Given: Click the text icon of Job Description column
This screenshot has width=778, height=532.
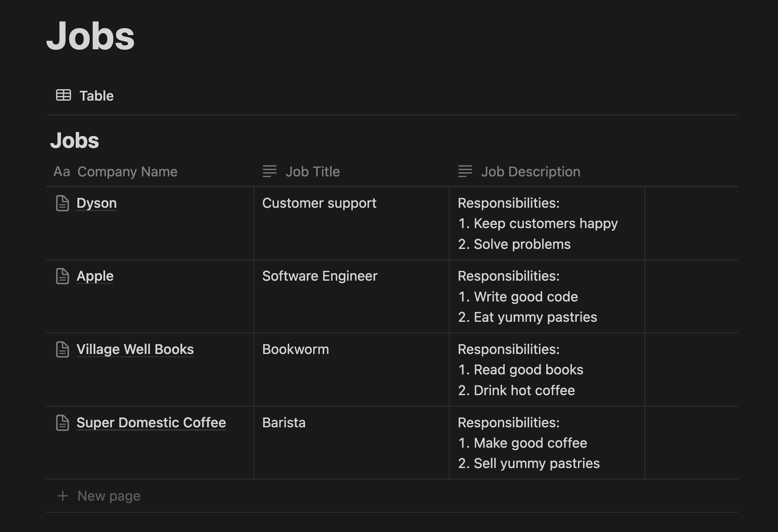Looking at the screenshot, I should pyautogui.click(x=465, y=171).
